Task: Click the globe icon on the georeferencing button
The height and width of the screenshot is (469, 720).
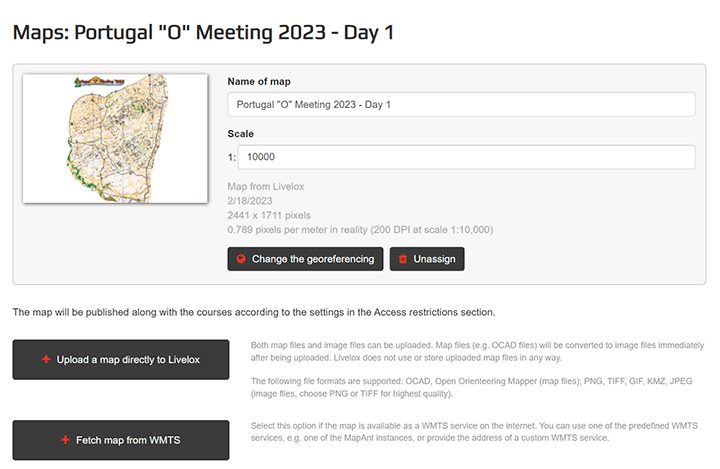Action: pyautogui.click(x=241, y=259)
